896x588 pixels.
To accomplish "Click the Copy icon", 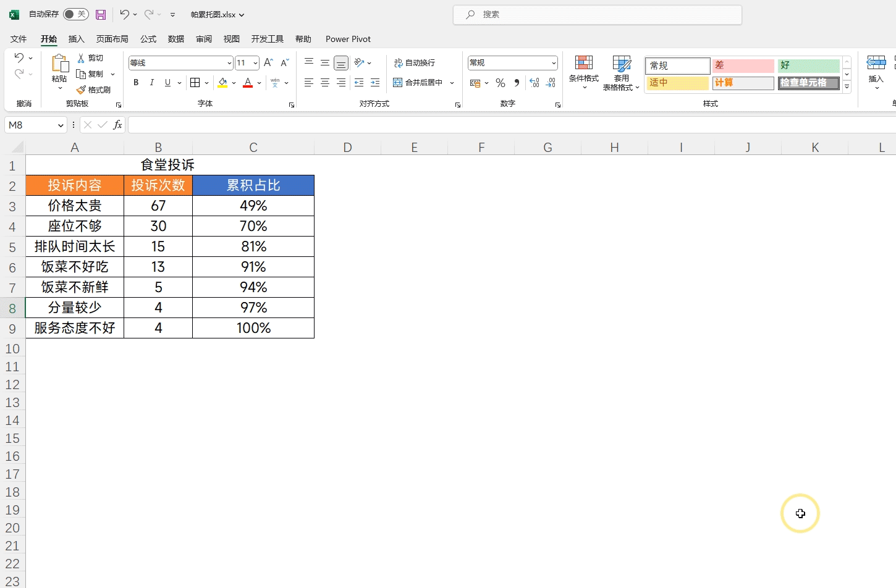I will coord(81,74).
